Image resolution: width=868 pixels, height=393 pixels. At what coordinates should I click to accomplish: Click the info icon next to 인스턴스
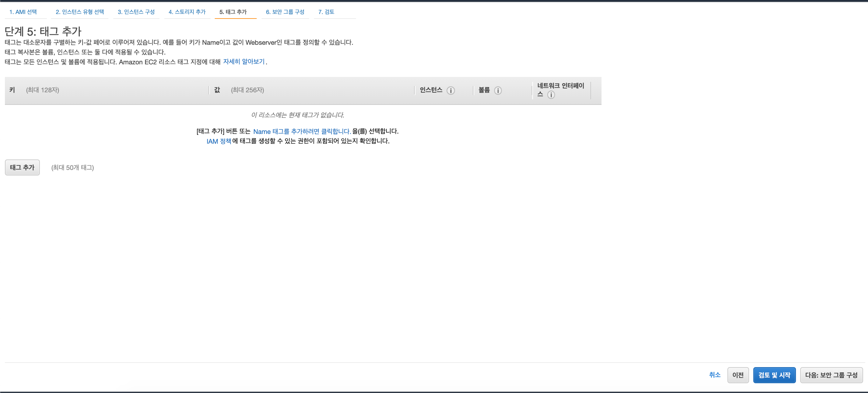coord(451,91)
